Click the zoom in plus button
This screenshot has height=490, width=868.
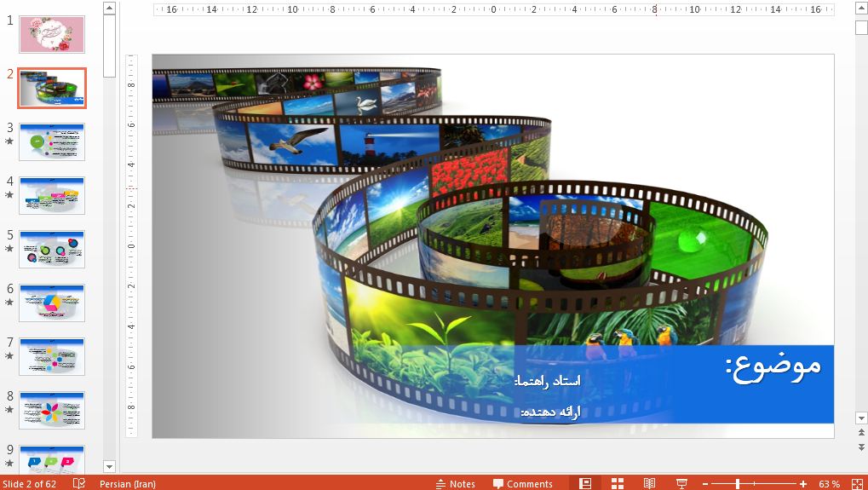(802, 483)
